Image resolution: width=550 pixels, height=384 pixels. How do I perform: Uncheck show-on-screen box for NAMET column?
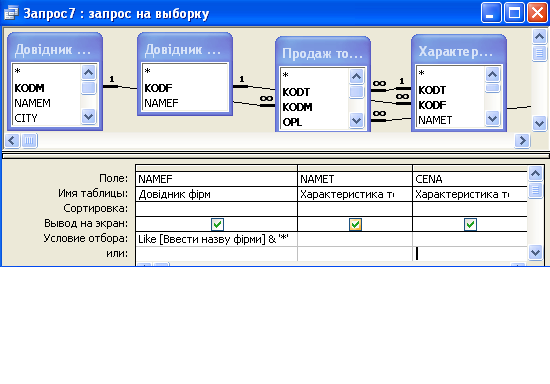pos(355,224)
